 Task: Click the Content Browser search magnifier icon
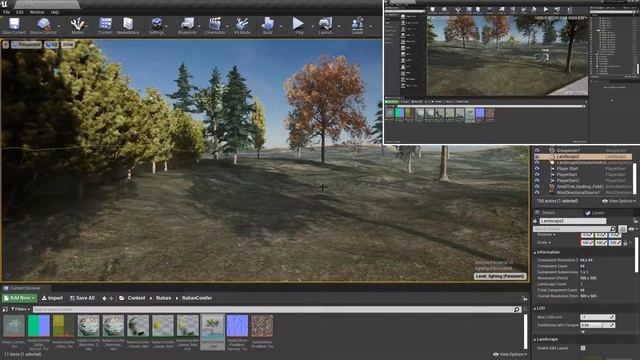[x=516, y=309]
